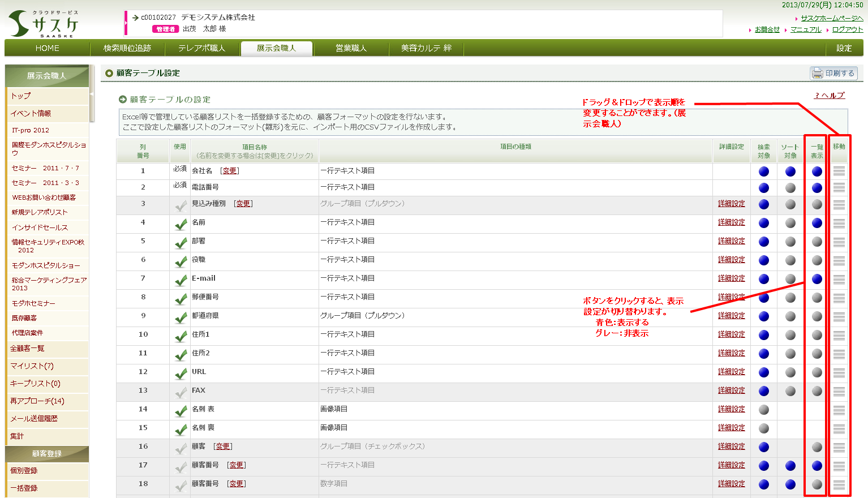This screenshot has width=868, height=498.
Task: Toggle list display button for 会社名 row
Action: 817,171
